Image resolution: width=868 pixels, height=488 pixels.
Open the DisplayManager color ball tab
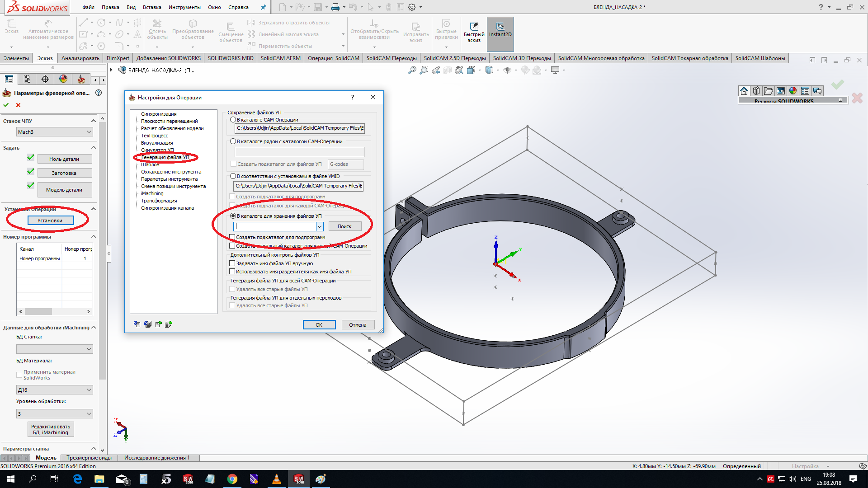63,79
